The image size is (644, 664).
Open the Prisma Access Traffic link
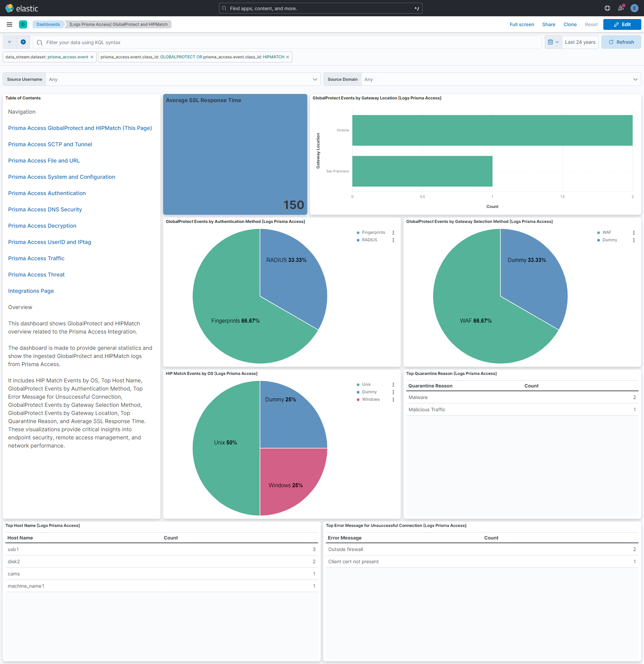coord(36,258)
